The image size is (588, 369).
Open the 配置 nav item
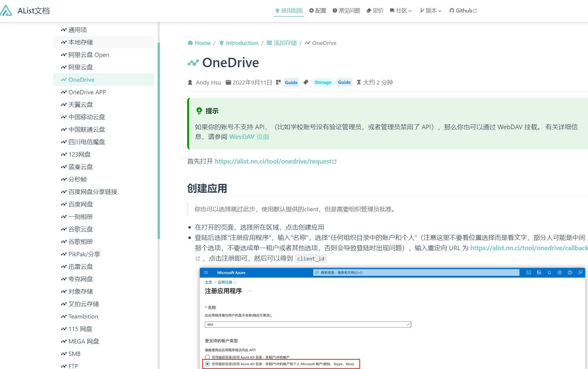[317, 11]
